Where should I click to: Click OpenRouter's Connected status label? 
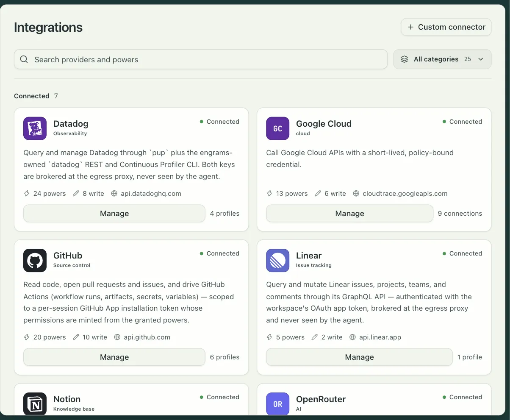pos(466,397)
